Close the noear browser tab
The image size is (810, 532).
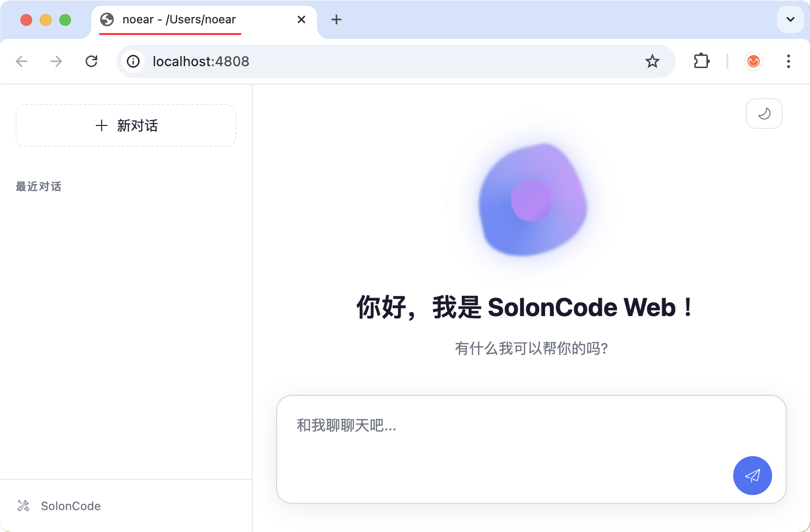(301, 19)
